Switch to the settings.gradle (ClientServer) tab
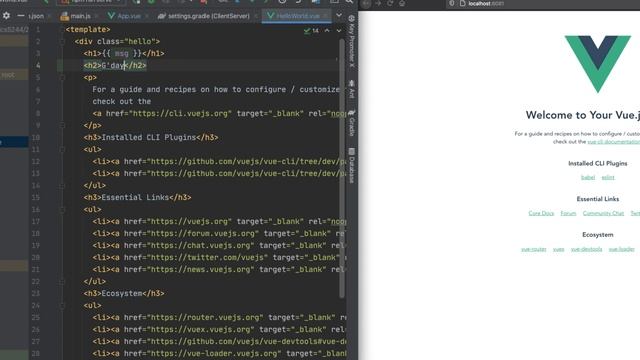This screenshot has height=360, width=640. coord(208,16)
